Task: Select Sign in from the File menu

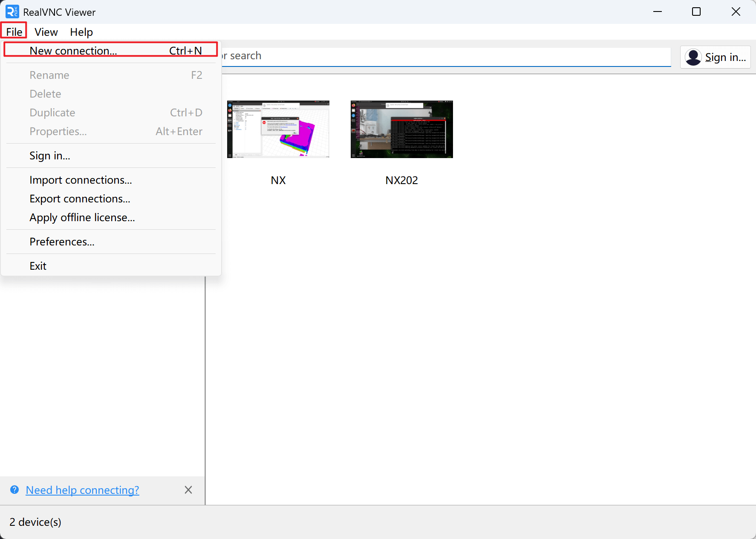Action: click(x=50, y=156)
